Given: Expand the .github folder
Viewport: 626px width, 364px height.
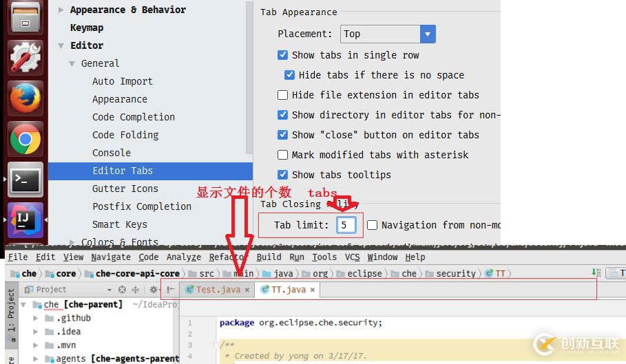Looking at the screenshot, I should (36, 318).
